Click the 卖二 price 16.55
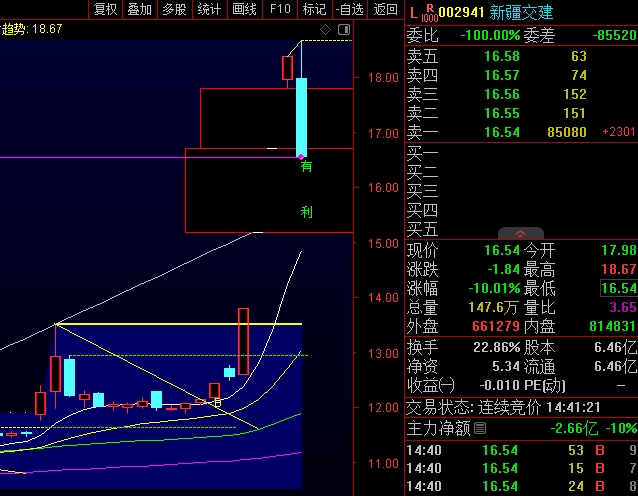 (x=502, y=113)
